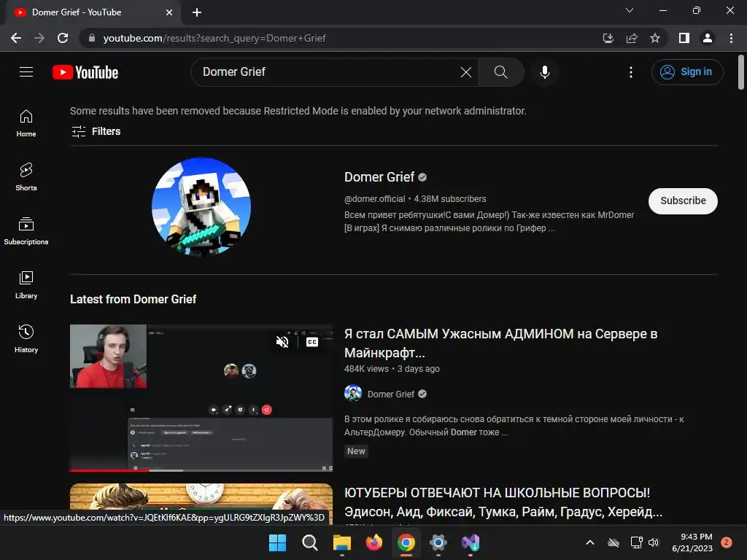Click the page vertical scrollbar
The height and width of the screenshot is (560, 747).
pyautogui.click(x=741, y=72)
